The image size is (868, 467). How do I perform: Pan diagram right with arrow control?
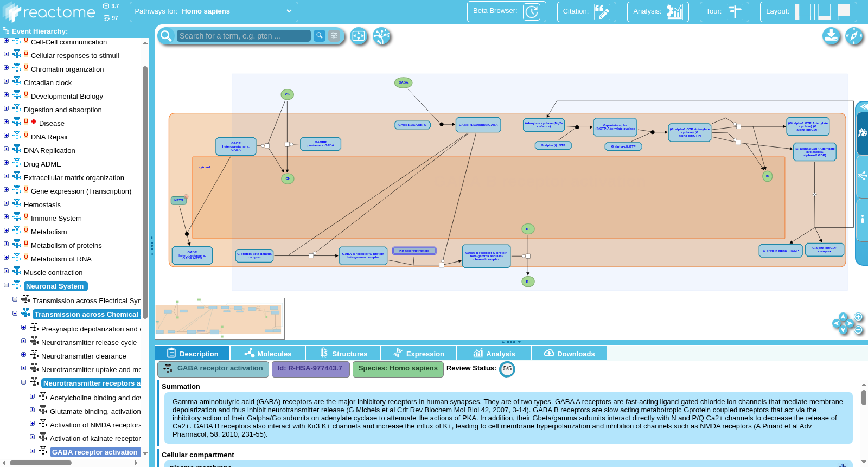[850, 323]
